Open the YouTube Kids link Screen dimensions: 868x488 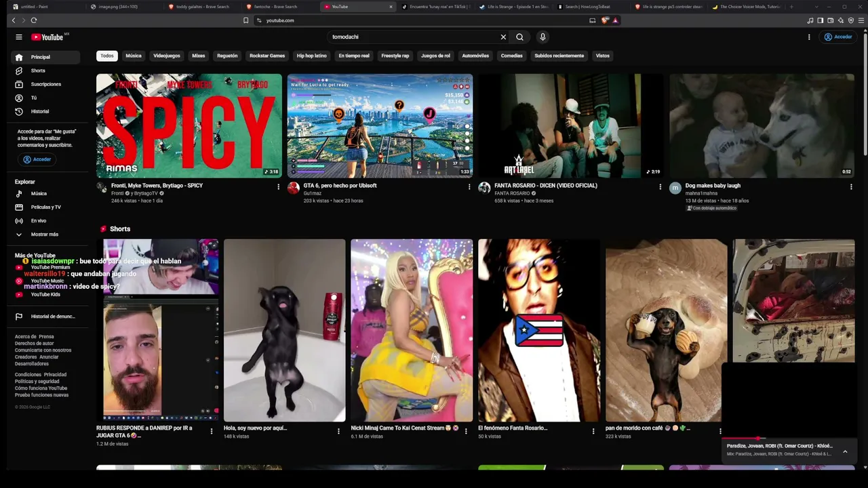45,295
